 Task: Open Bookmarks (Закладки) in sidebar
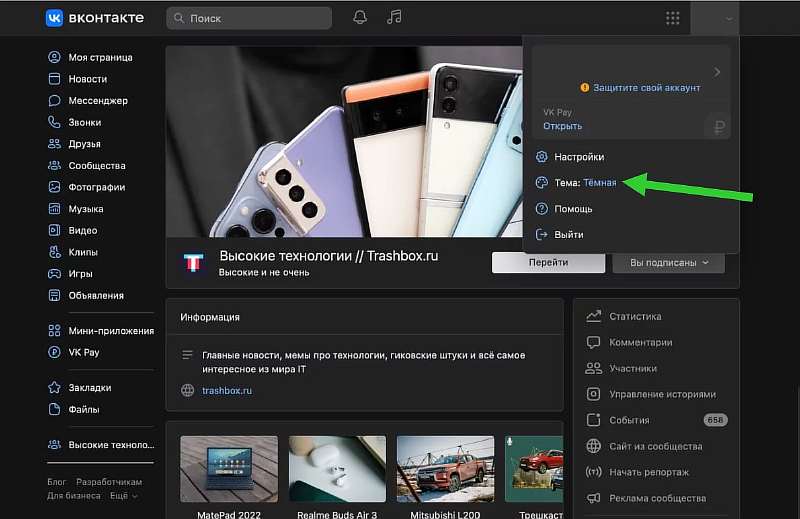click(x=89, y=387)
